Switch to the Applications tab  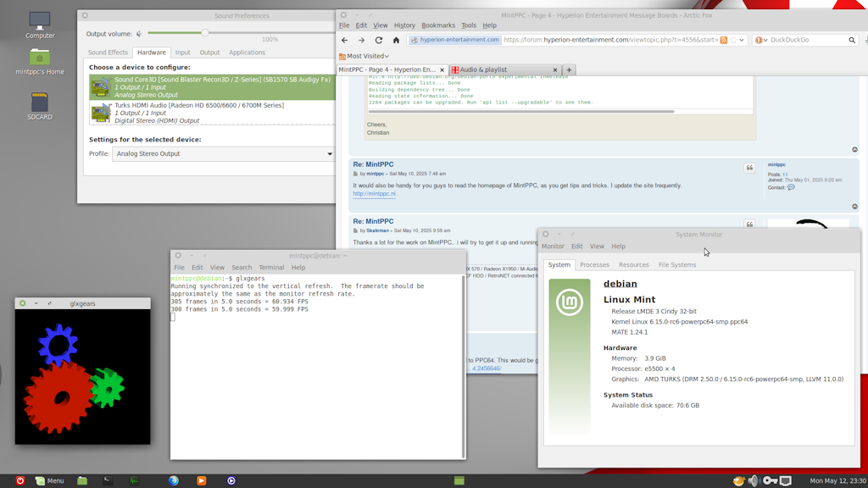[247, 53]
